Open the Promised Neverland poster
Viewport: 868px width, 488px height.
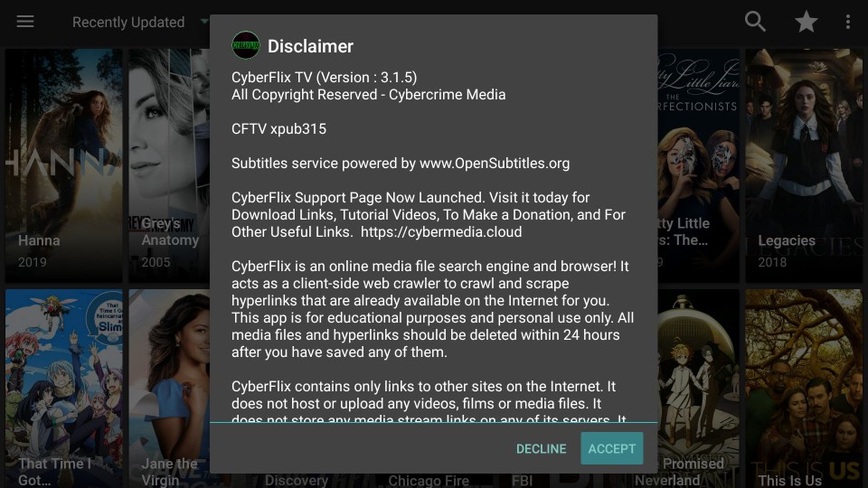point(699,389)
